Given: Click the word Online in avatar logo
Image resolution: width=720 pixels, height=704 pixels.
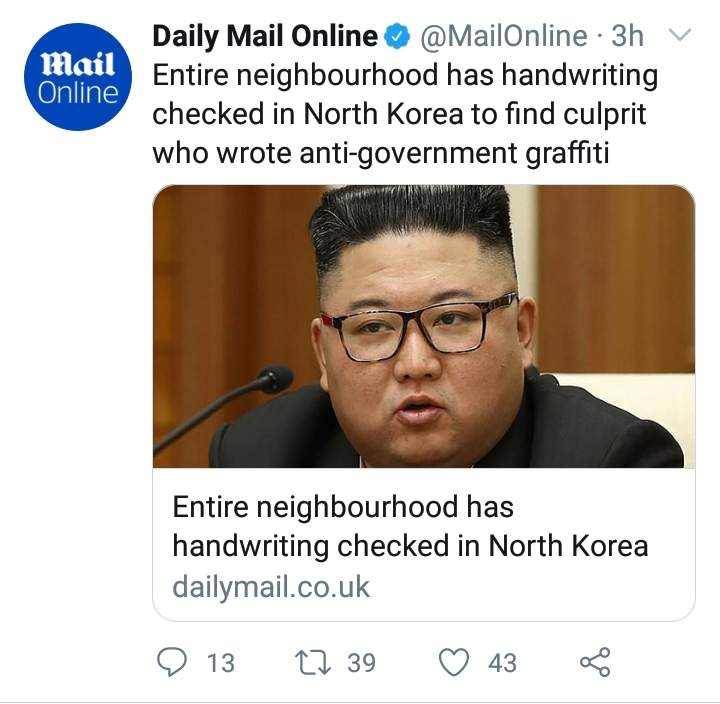Looking at the screenshot, I should pos(78,93).
